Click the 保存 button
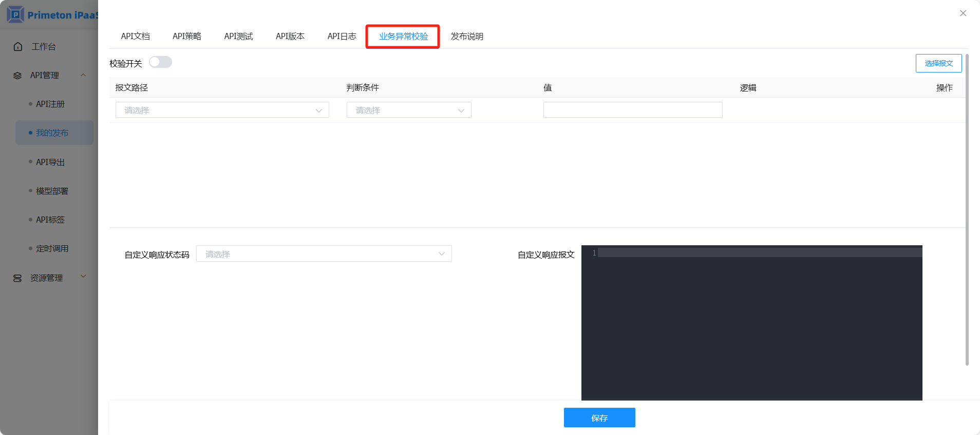 pyautogui.click(x=599, y=418)
